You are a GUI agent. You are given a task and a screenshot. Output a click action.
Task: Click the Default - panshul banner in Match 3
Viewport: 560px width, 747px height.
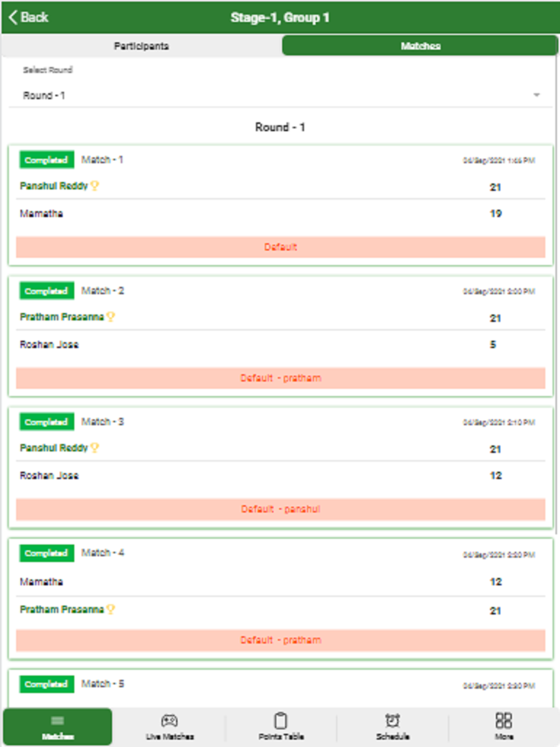pos(281,509)
